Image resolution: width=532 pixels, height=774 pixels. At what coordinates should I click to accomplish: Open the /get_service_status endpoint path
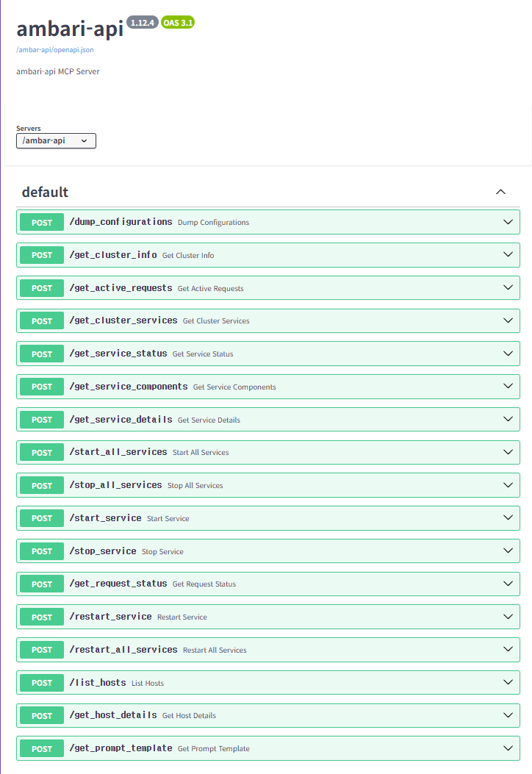(x=118, y=354)
